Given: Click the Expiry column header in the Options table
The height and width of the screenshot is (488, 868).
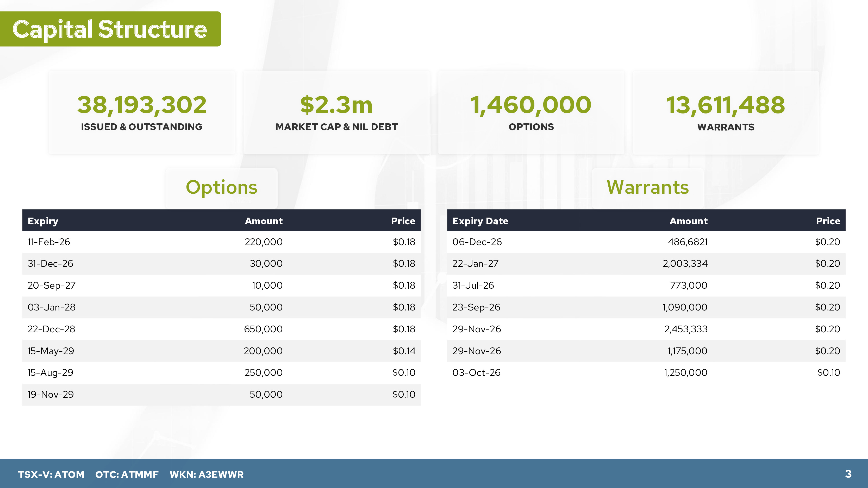Looking at the screenshot, I should pyautogui.click(x=43, y=221).
